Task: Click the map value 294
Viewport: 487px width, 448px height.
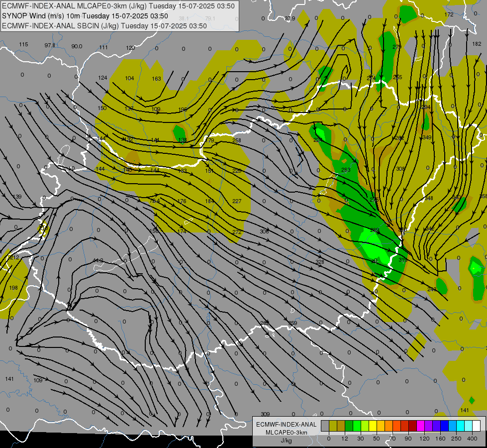Action: pos(426,107)
